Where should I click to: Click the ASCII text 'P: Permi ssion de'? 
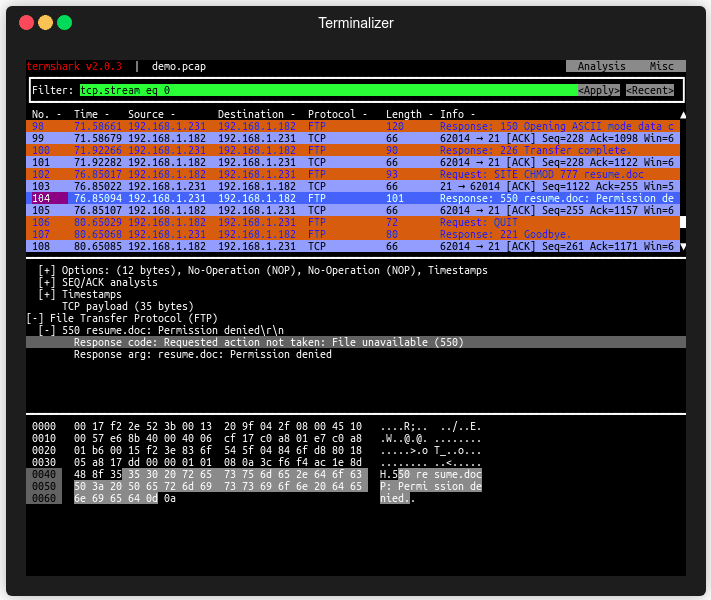click(431, 487)
